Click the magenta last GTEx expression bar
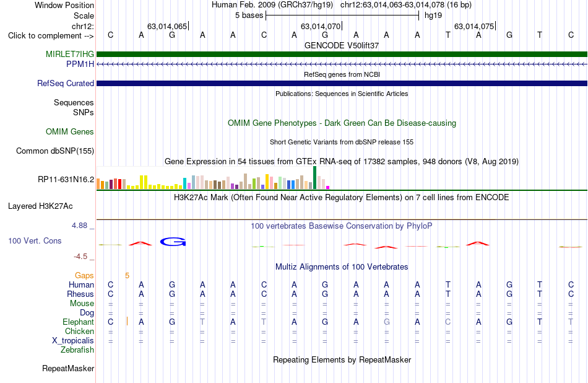The width and height of the screenshot is (588, 383). [x=328, y=187]
